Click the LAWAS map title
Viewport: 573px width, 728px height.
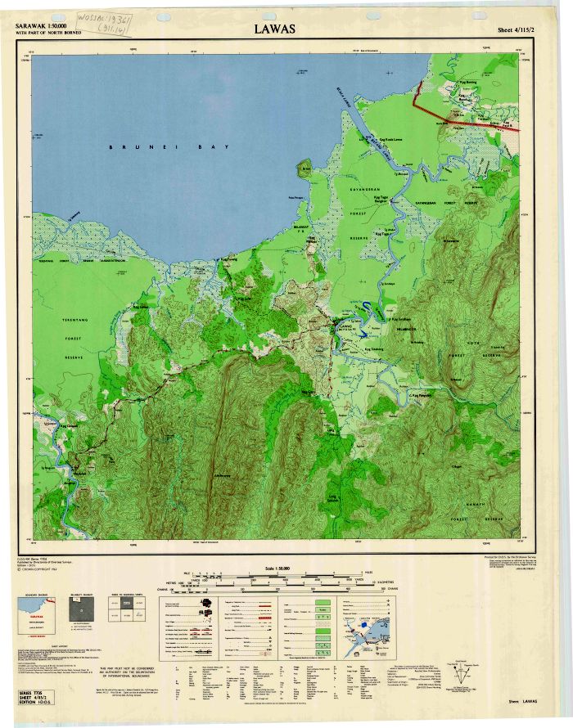[x=274, y=29]
